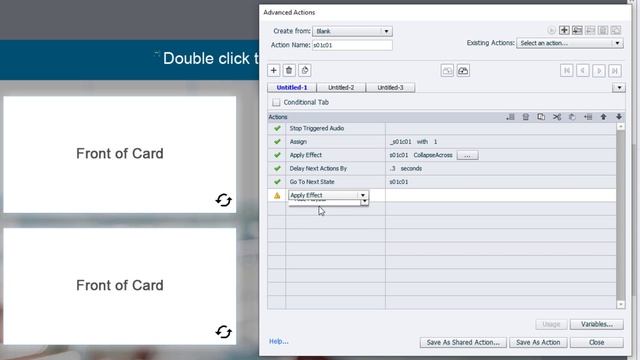Screen dimensions: 640x360
Task: Click the import shared action icon
Action: (577, 30)
